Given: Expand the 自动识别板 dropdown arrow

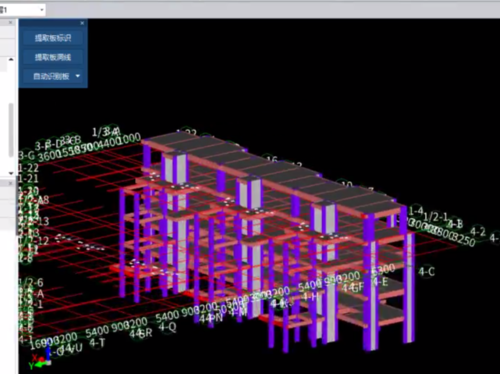Looking at the screenshot, I should (78, 76).
